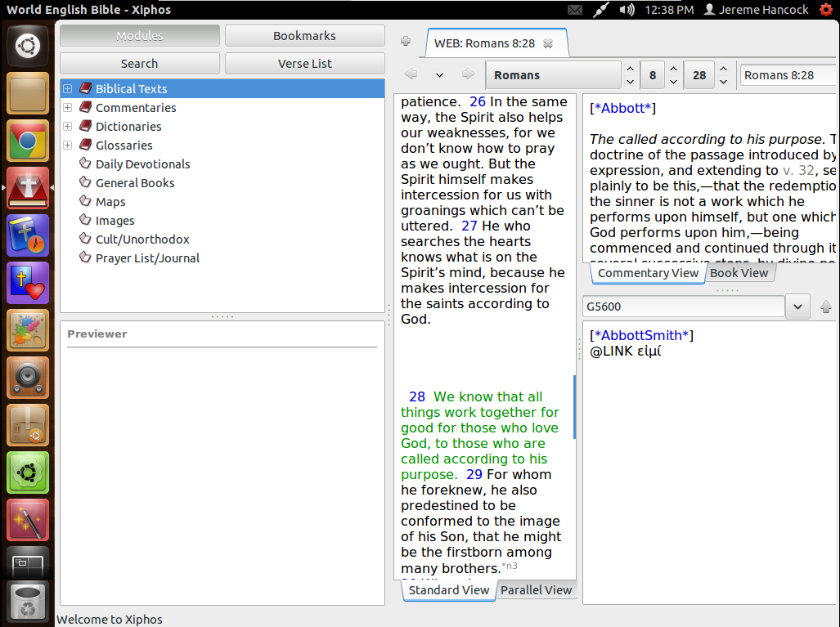Screen dimensions: 840x627
Task: Select previous book with down arrow
Action: (x=630, y=82)
